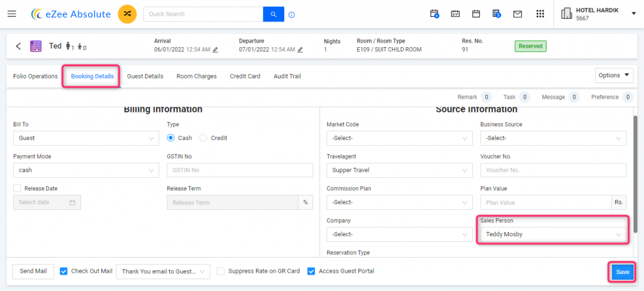This screenshot has width=644, height=291.
Task: Open the rates dollar-sheet icon
Action: click(497, 14)
